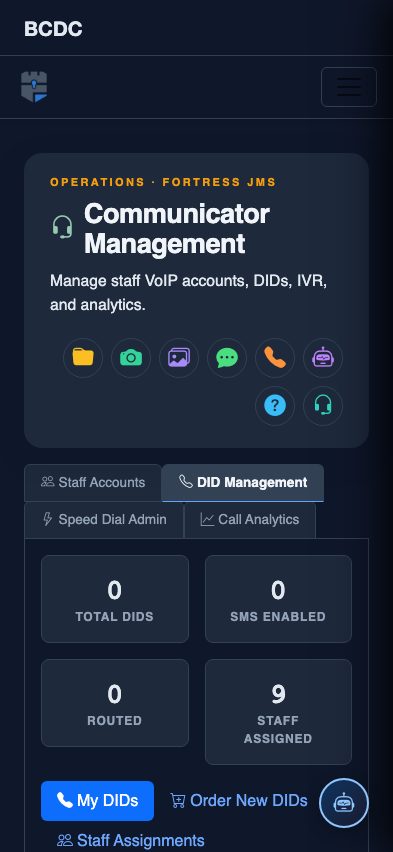Viewport: 393px width, 852px height.
Task: Toggle the hamburger navigation menu
Action: tap(349, 87)
